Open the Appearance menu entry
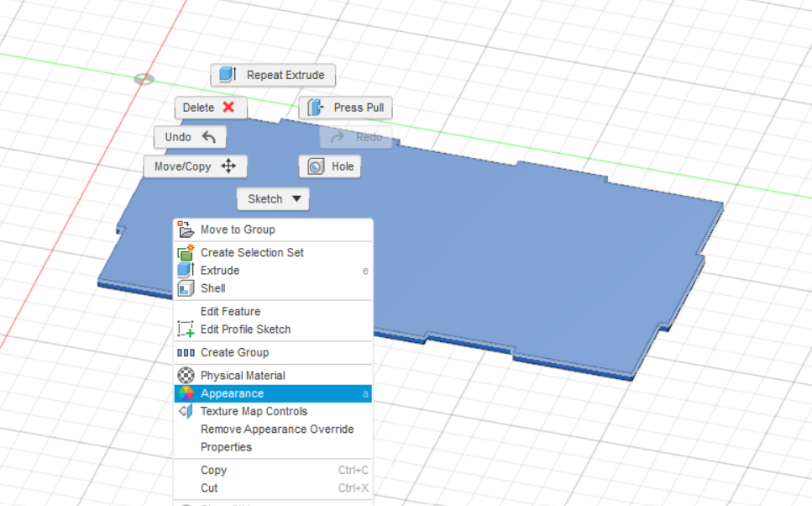 (273, 393)
